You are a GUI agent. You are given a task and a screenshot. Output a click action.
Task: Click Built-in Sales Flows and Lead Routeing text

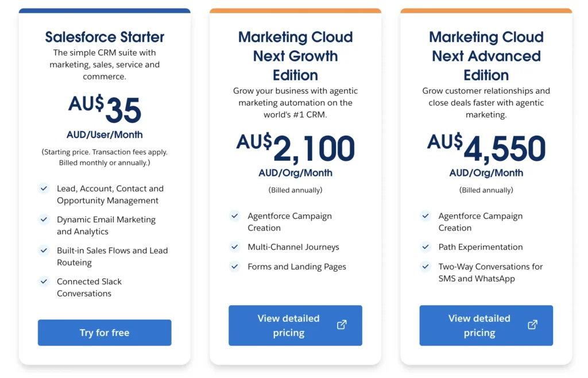tap(112, 256)
